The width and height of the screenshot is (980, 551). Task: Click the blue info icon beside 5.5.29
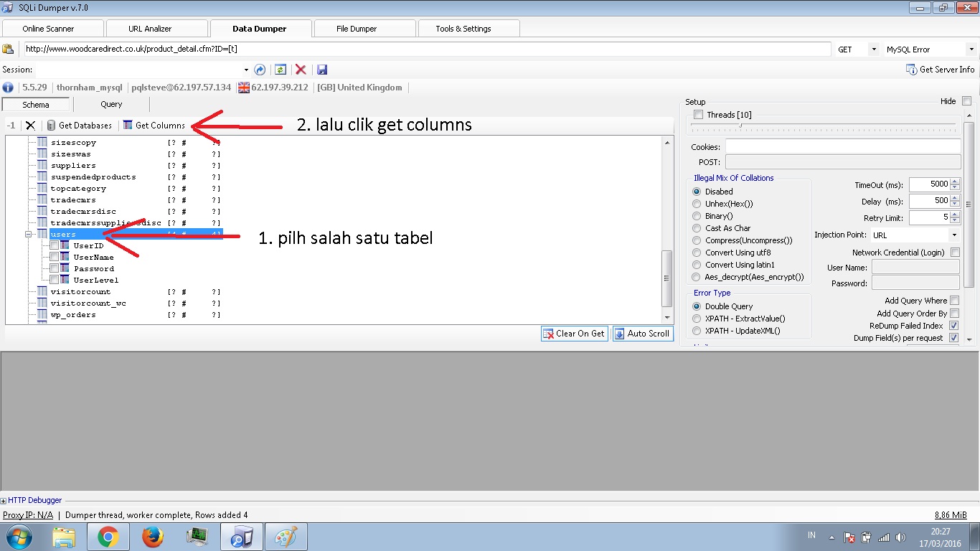(x=8, y=88)
